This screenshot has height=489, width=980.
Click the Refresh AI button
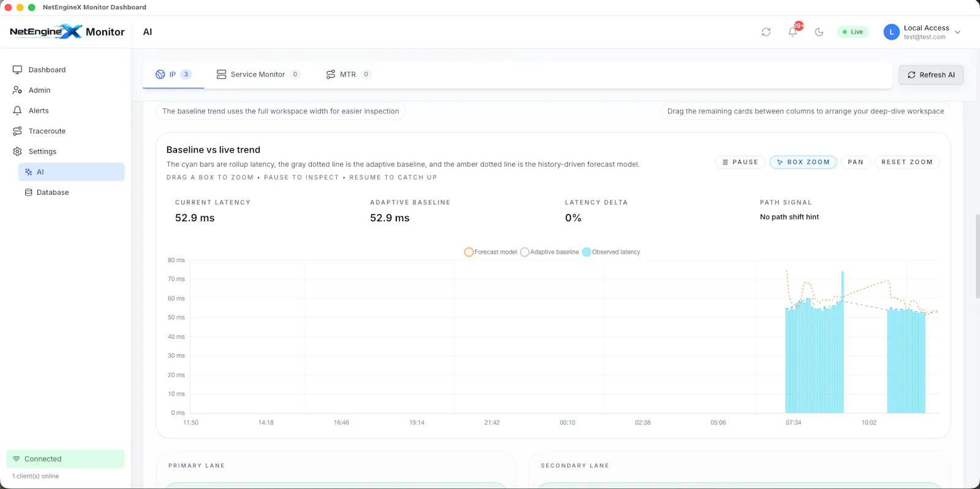pyautogui.click(x=931, y=75)
